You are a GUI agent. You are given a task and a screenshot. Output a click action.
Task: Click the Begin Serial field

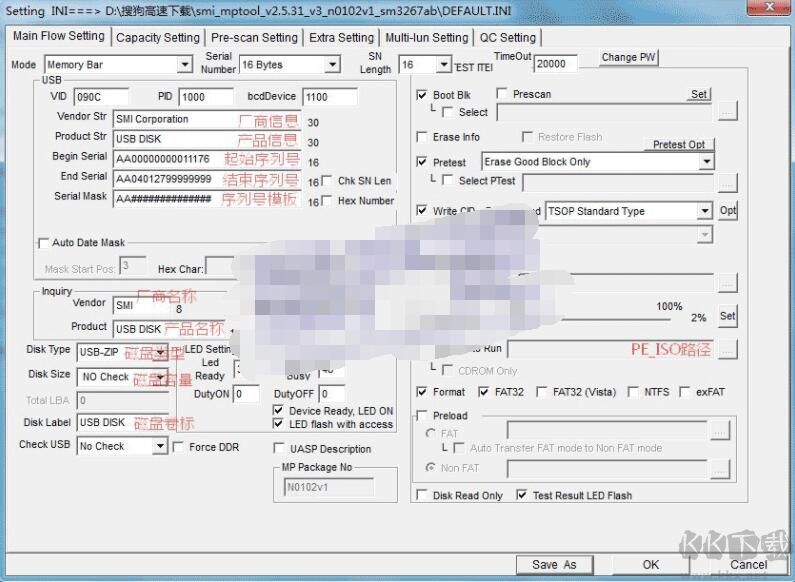pyautogui.click(x=207, y=159)
